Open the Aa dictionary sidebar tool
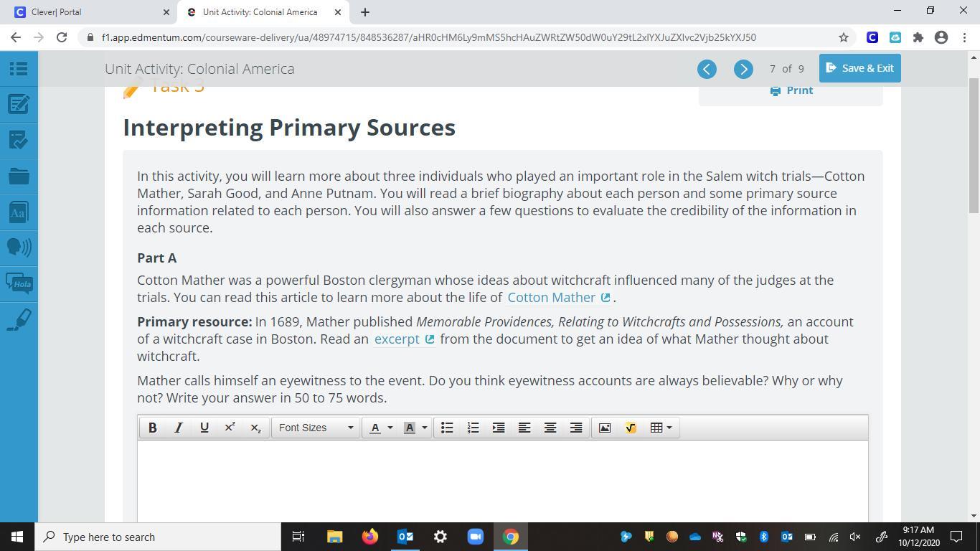Screen dimensions: 980x551 tap(19, 212)
